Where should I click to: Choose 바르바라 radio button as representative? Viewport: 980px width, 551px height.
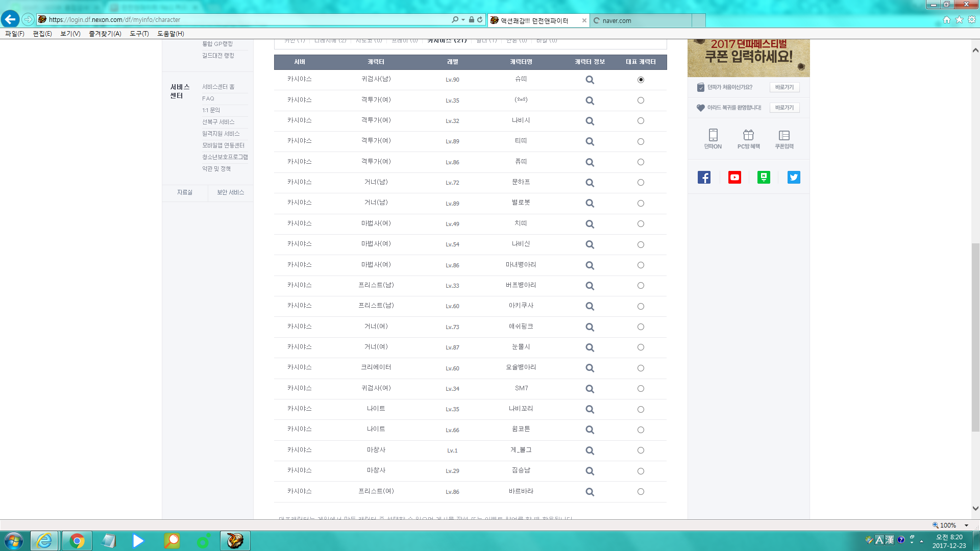coord(641,492)
